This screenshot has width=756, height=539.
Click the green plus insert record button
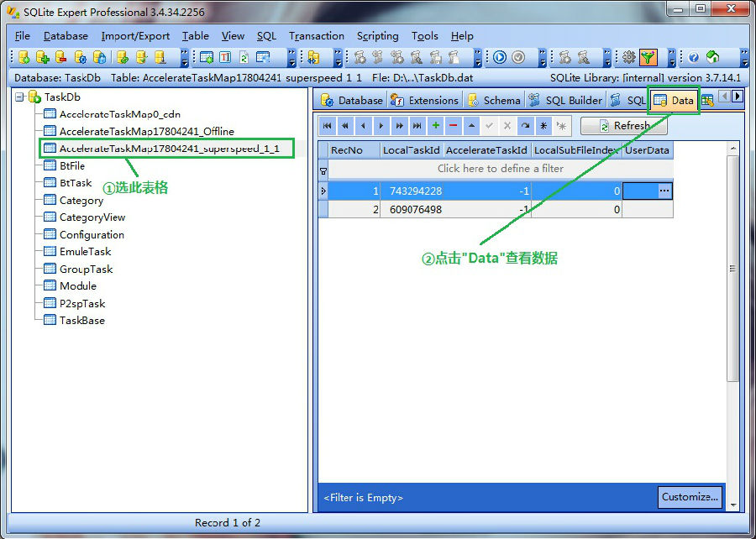(x=435, y=126)
